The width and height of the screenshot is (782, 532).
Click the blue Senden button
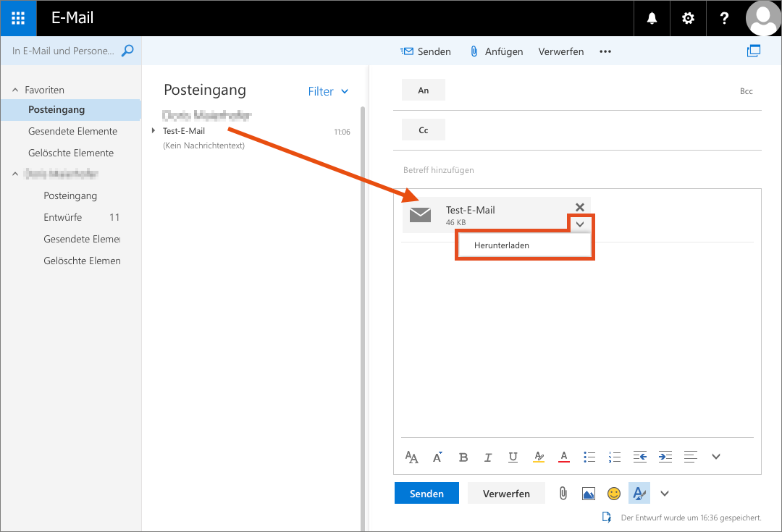tap(426, 494)
